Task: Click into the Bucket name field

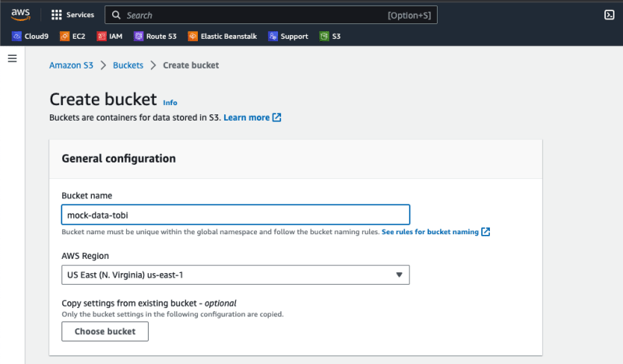Action: click(236, 215)
